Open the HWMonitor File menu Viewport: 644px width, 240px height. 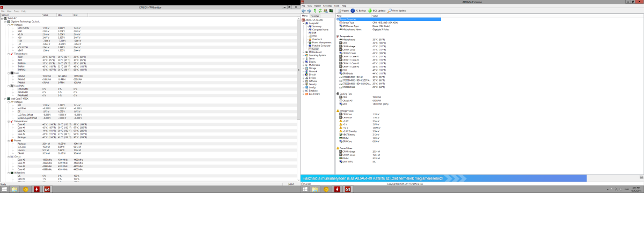[x=2, y=10]
